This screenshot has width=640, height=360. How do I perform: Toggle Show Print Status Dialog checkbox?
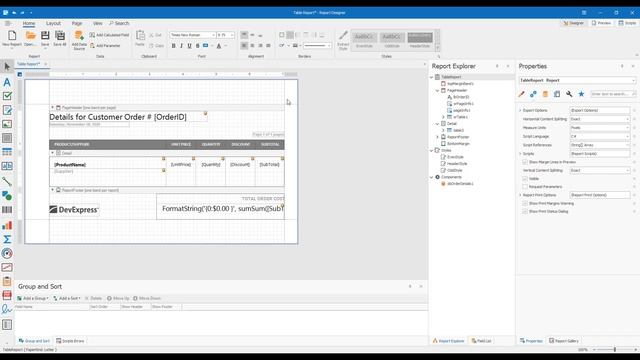point(525,211)
